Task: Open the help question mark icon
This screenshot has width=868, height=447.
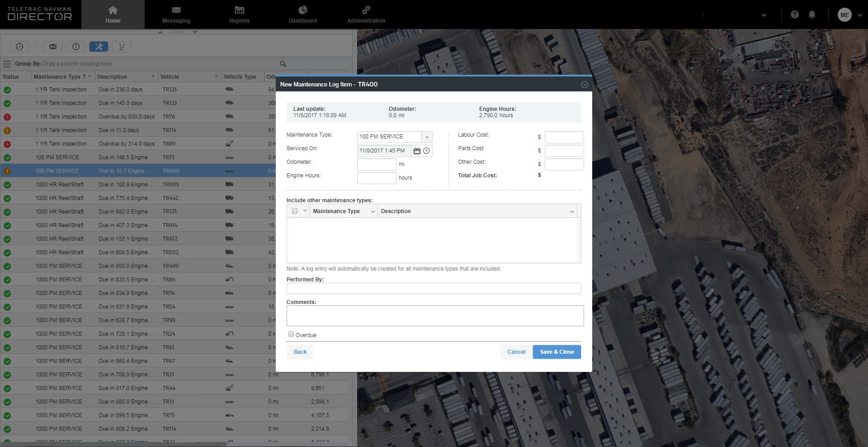Action: (794, 14)
